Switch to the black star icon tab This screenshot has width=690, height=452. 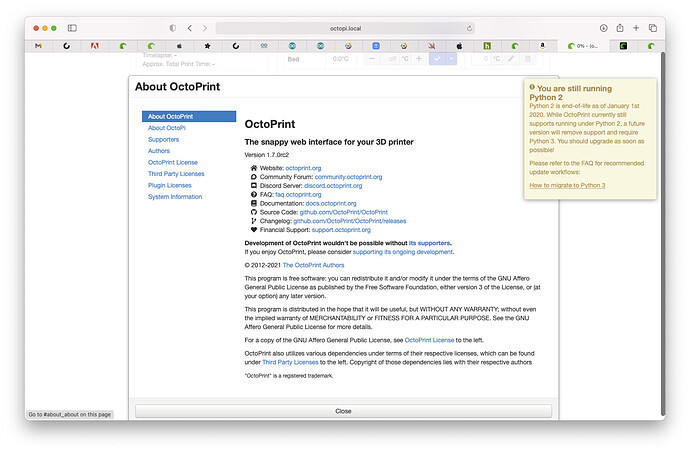[207, 46]
